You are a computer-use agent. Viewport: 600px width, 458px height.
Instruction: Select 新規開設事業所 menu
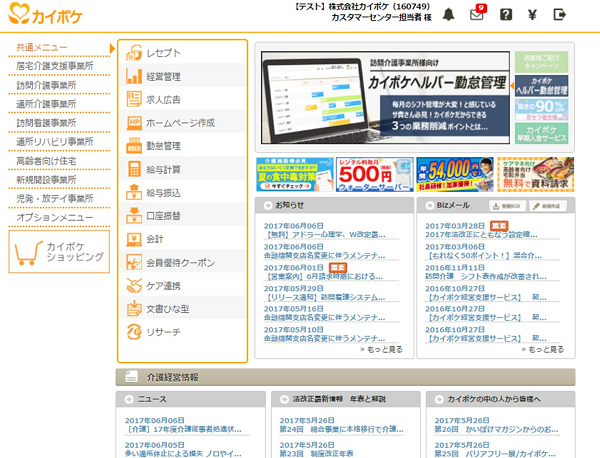tap(46, 179)
